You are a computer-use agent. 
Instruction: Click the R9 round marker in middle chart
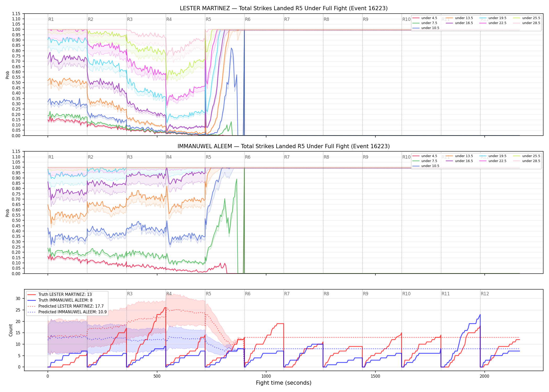pos(365,157)
